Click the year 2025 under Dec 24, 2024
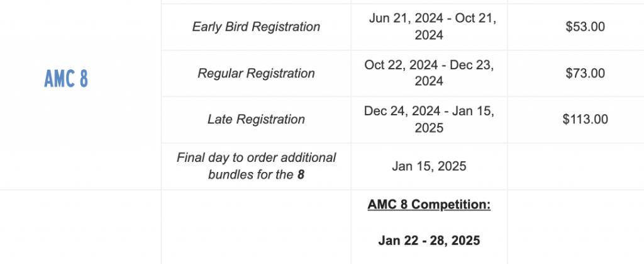Viewport: 644px width, 264px height. click(429, 128)
